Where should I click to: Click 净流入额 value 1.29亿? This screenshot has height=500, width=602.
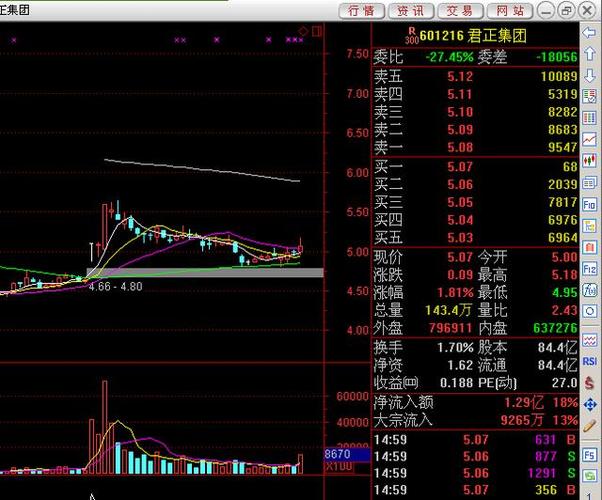pos(524,402)
